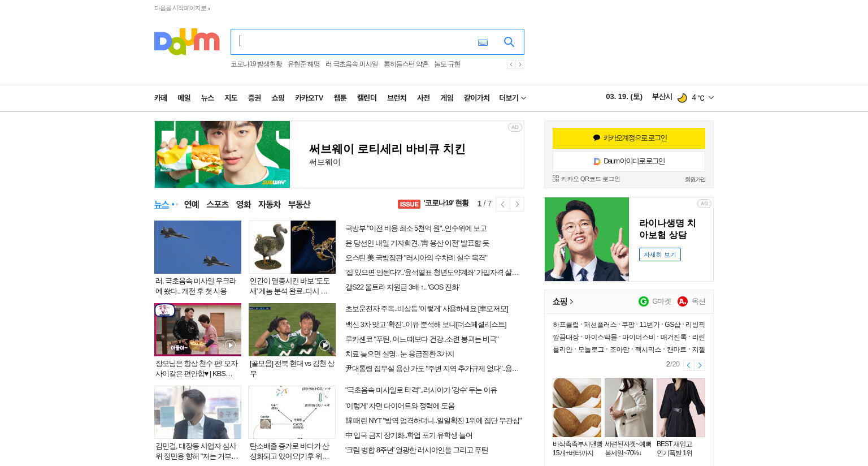
Task: Go to next shopping page arrow
Action: pyautogui.click(x=700, y=365)
